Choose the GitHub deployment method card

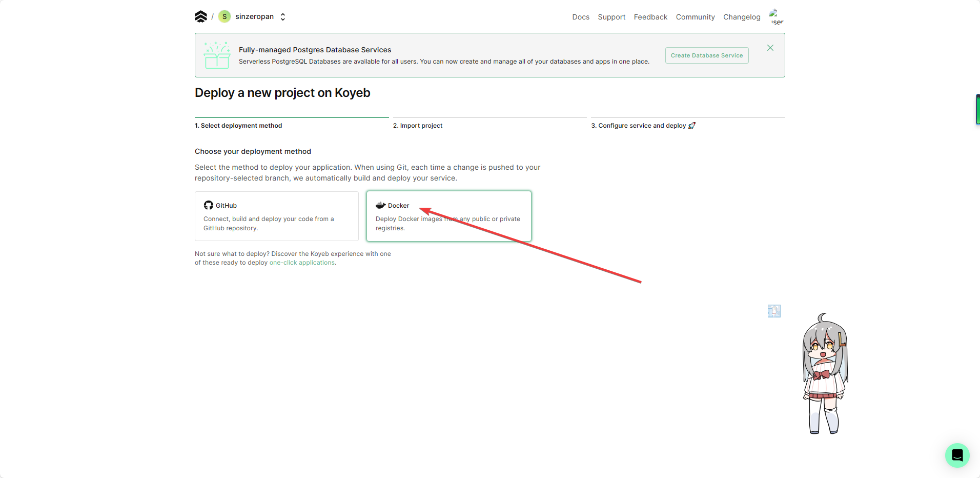(277, 216)
